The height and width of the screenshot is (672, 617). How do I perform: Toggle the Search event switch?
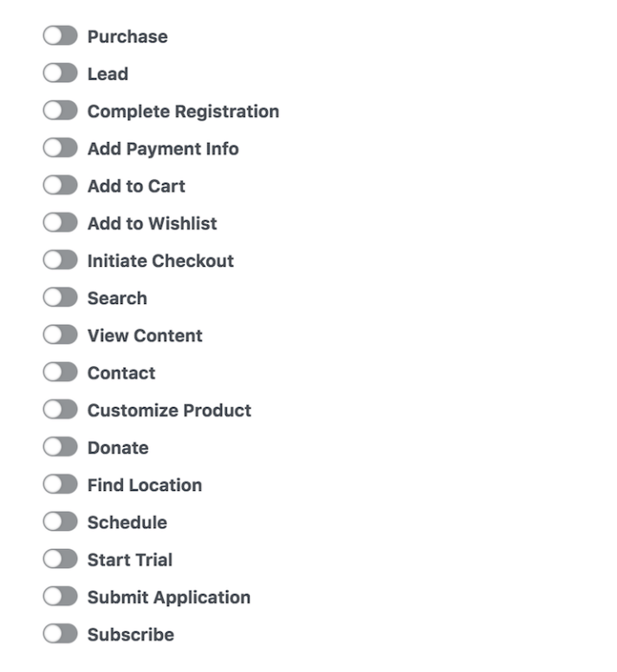[60, 297]
